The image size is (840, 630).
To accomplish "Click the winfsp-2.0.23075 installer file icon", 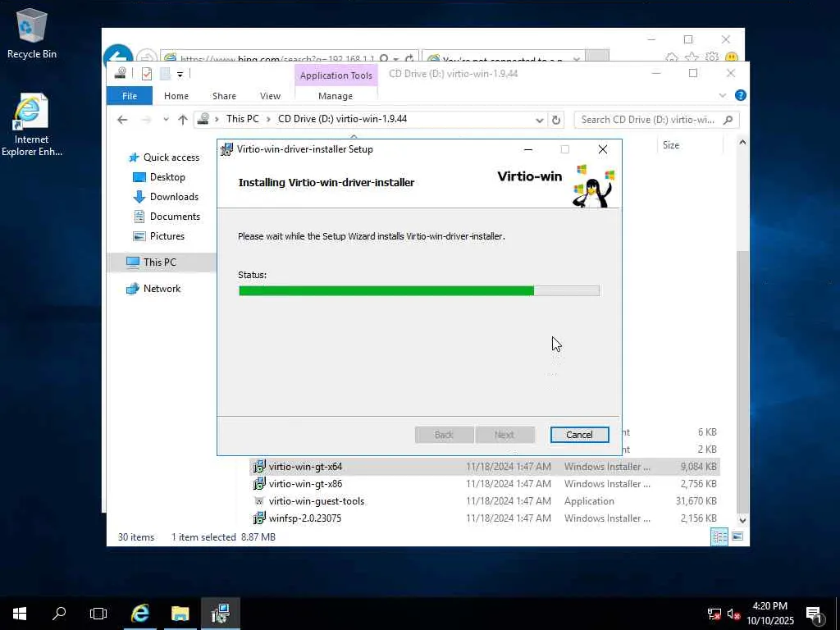I will pyautogui.click(x=259, y=518).
